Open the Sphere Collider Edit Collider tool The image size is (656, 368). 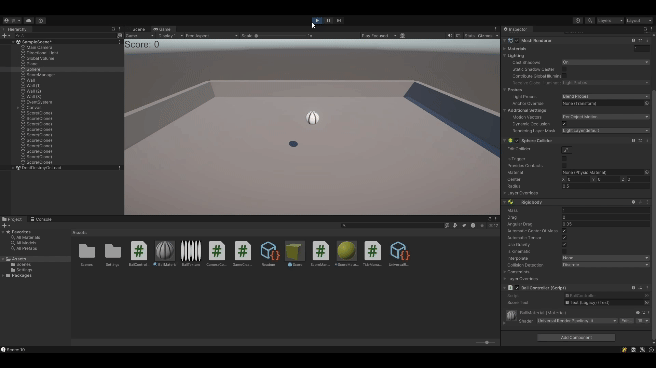tap(566, 150)
